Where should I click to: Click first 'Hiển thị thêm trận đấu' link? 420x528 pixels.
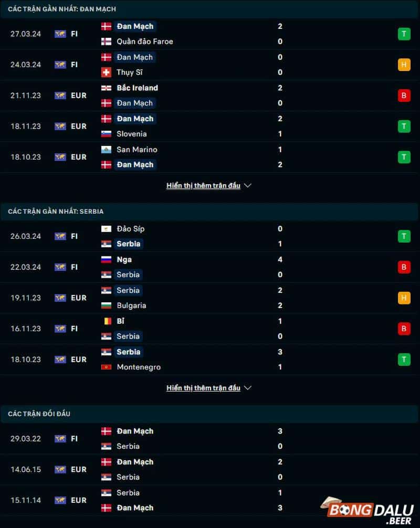point(203,186)
